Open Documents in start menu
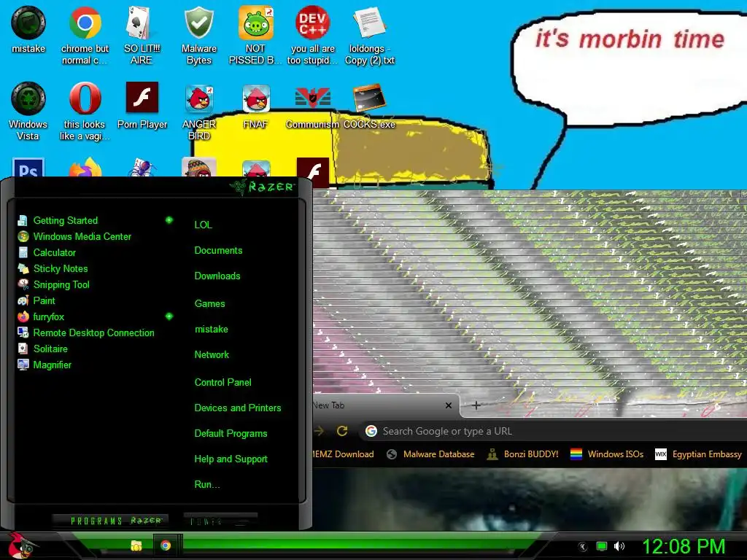This screenshot has height=560, width=747. click(x=218, y=251)
